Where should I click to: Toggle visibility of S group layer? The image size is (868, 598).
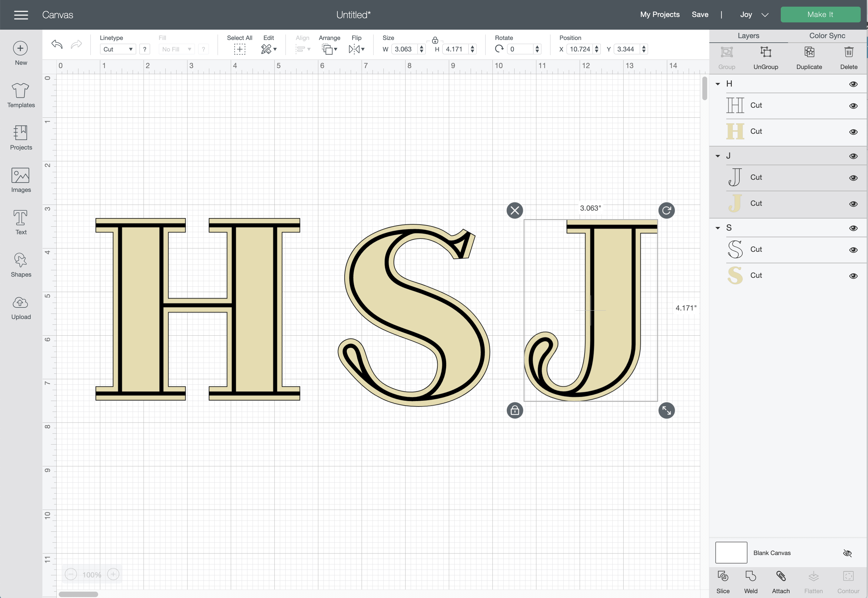tap(853, 228)
